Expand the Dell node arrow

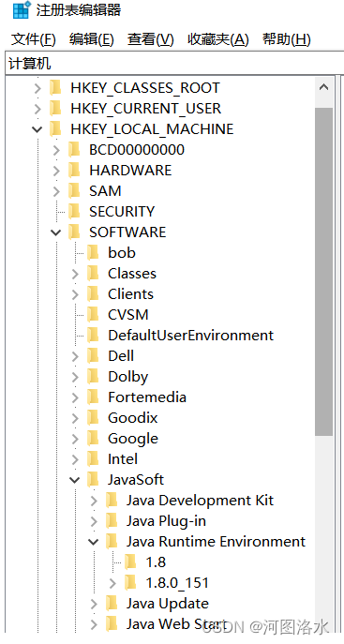(75, 355)
